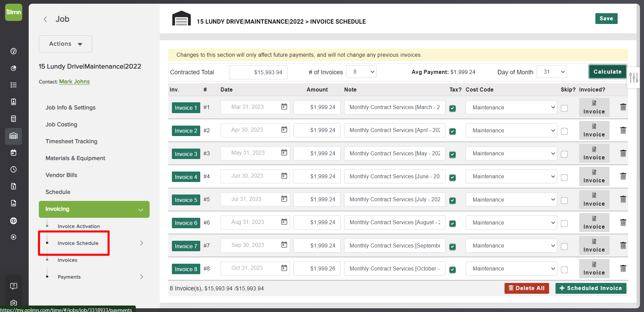Screen dimensions: 644x312
Task: Delete Invoice 2 row with trash icon
Action: point(623,130)
